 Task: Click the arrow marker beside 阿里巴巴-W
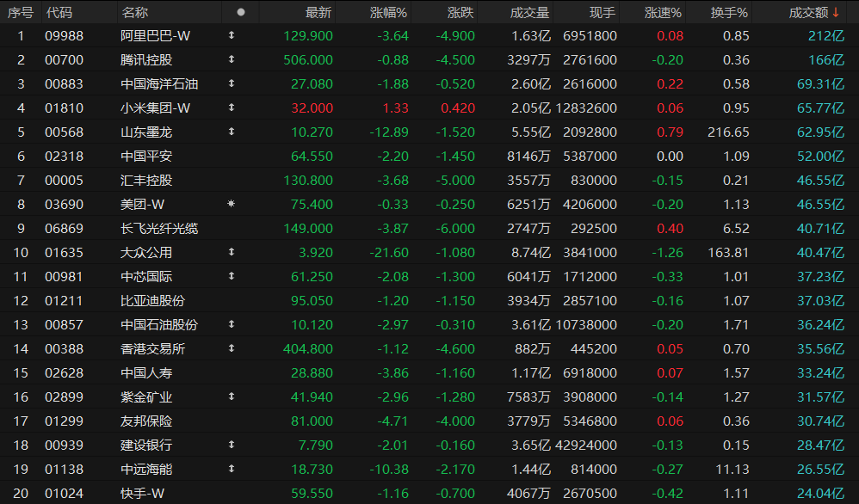pos(231,36)
